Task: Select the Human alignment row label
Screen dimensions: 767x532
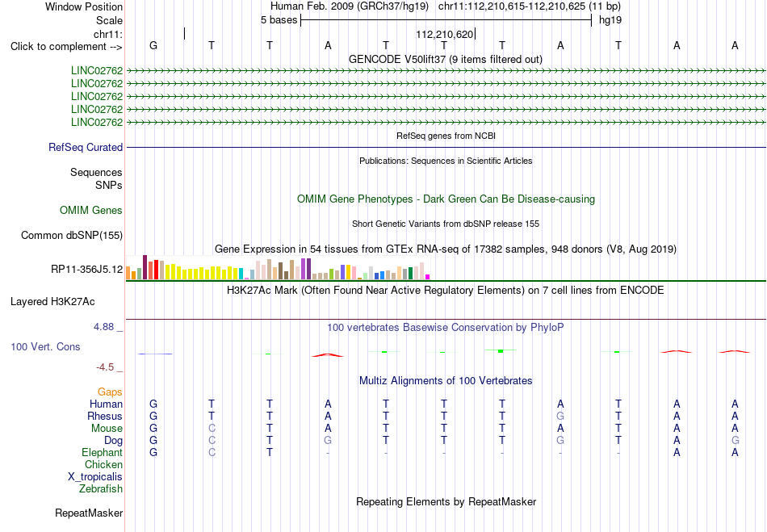Action: pyautogui.click(x=106, y=404)
